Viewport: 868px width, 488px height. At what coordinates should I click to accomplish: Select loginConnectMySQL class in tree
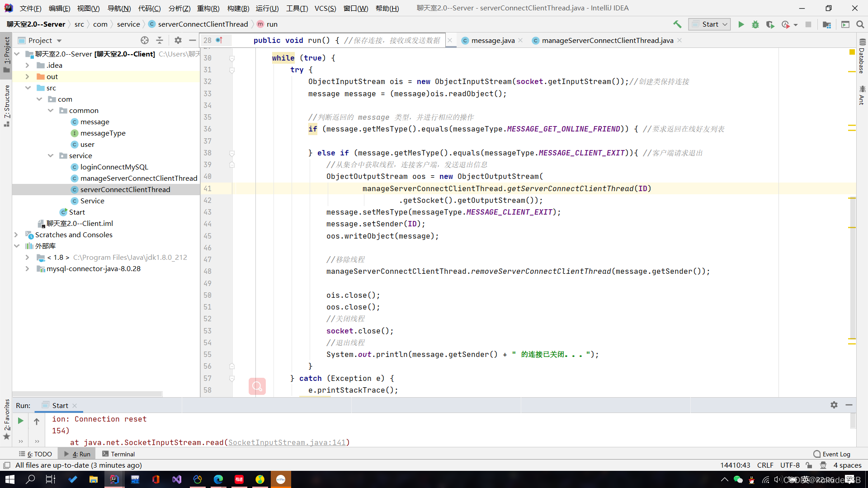114,167
